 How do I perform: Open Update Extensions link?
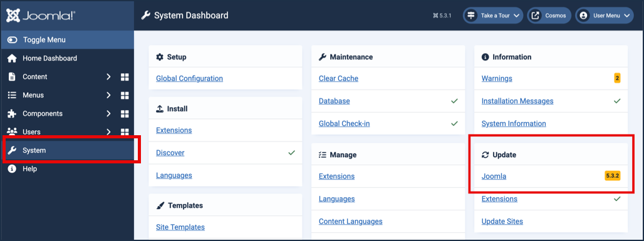point(499,198)
